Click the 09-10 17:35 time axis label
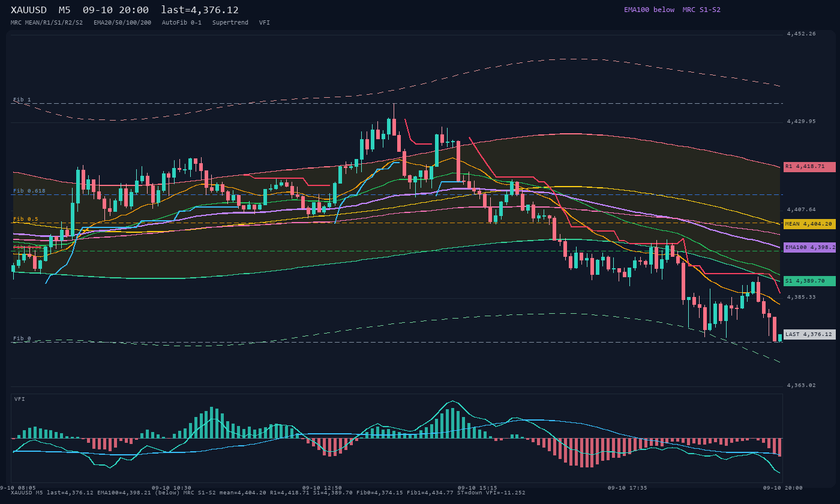 pyautogui.click(x=628, y=488)
